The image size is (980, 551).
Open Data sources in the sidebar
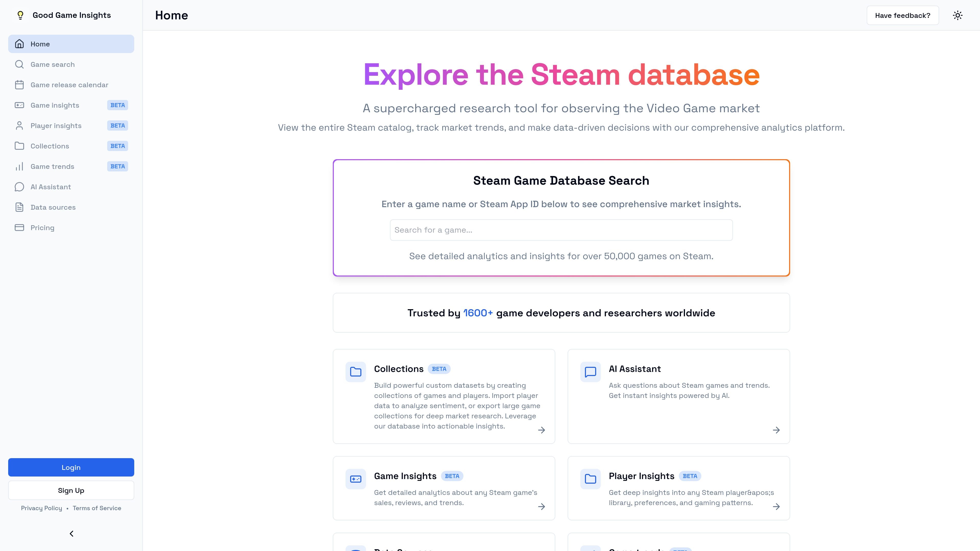[x=71, y=207]
